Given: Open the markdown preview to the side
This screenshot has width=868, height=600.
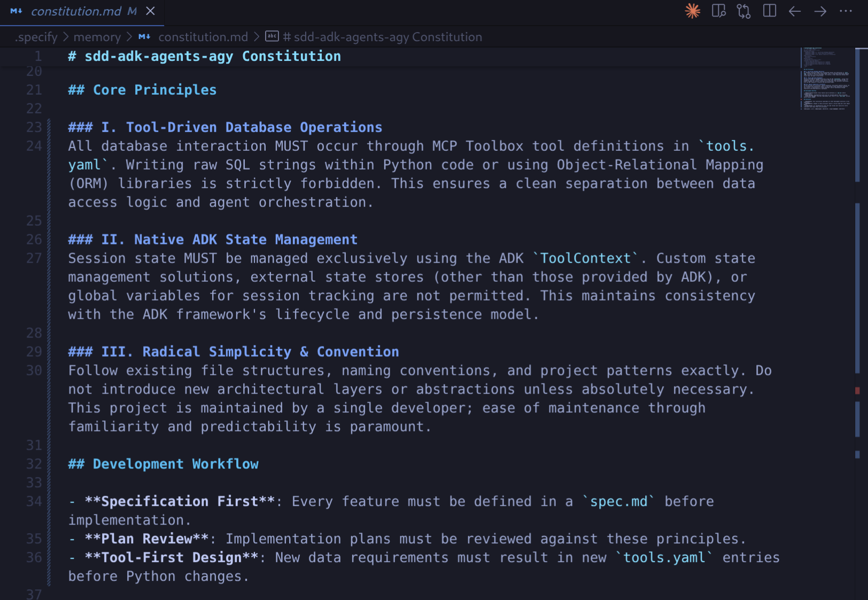Looking at the screenshot, I should pyautogui.click(x=718, y=11).
